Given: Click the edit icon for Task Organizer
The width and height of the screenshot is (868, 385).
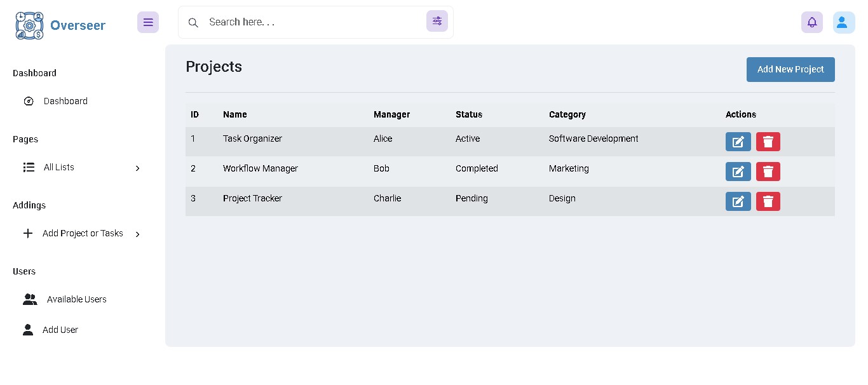Looking at the screenshot, I should tap(738, 142).
